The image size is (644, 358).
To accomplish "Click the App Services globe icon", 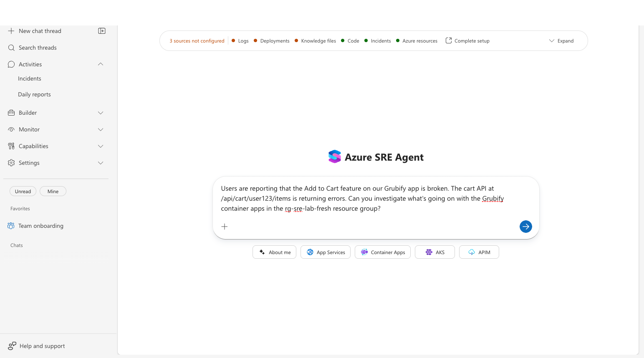I will [x=310, y=252].
